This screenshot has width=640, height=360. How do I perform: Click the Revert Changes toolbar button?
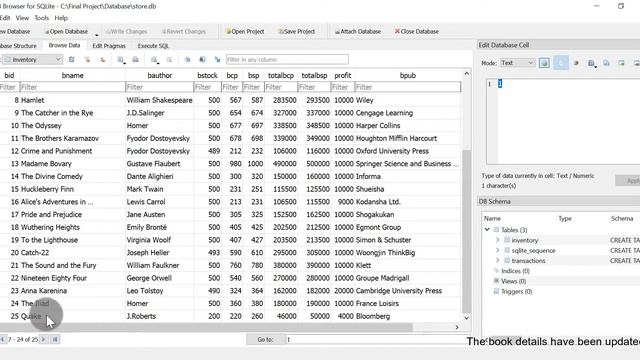point(183,31)
